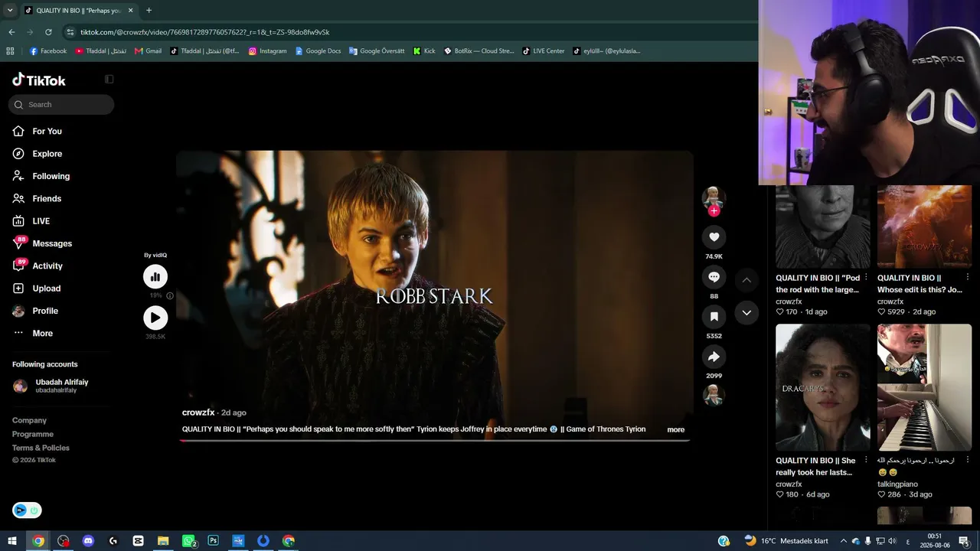Go to the next video arrow
The width and height of the screenshot is (980, 551).
pos(746,312)
